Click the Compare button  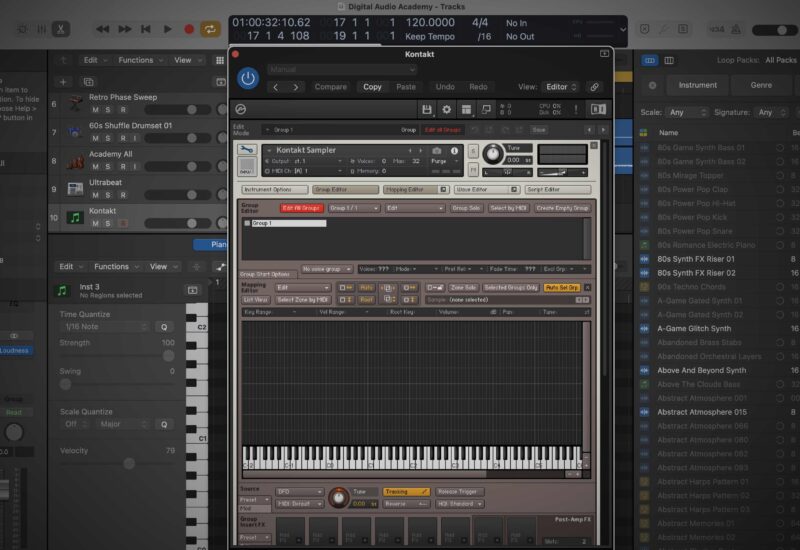(x=331, y=87)
